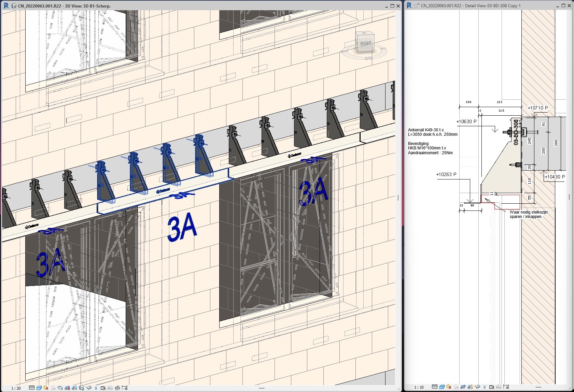Toggle Crop View in the 3D view
This screenshot has height=392, width=574.
coord(68,388)
